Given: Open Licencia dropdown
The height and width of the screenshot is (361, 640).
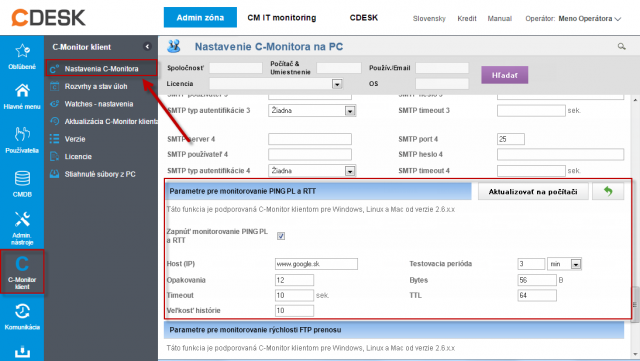Looking at the screenshot, I should point(276,84).
